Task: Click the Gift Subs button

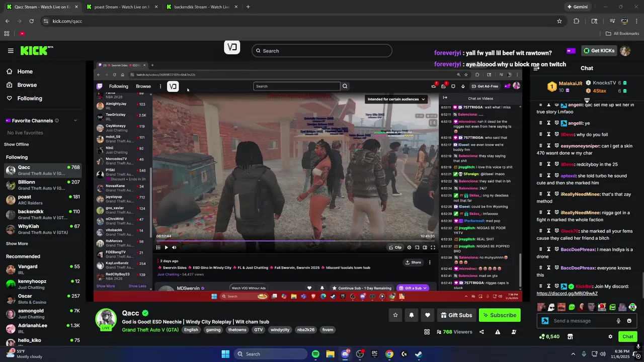Action: coord(456,315)
